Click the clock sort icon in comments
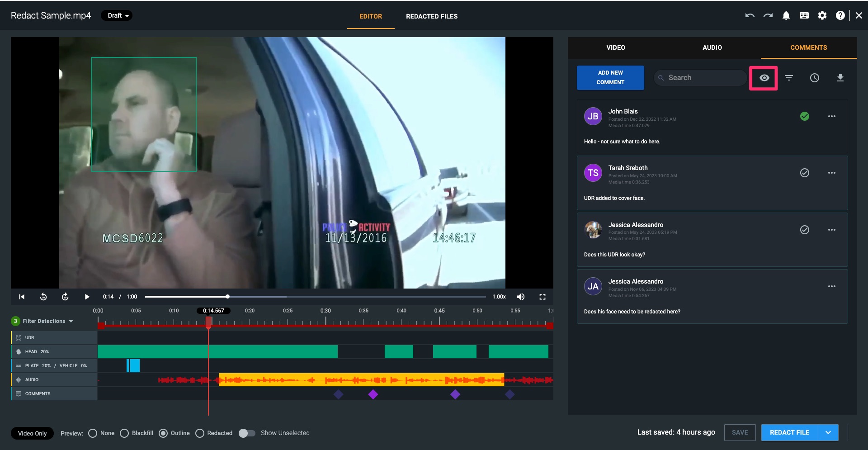The width and height of the screenshot is (868, 450). tap(814, 78)
